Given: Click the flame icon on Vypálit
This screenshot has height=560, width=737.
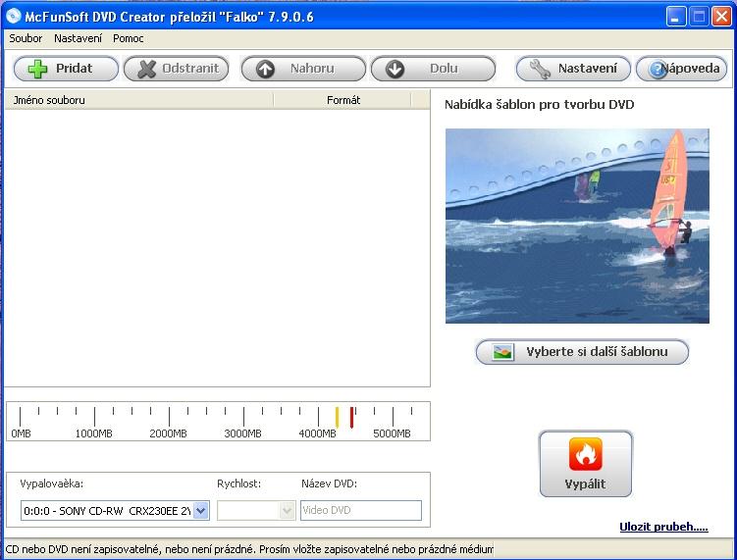Looking at the screenshot, I should [585, 454].
